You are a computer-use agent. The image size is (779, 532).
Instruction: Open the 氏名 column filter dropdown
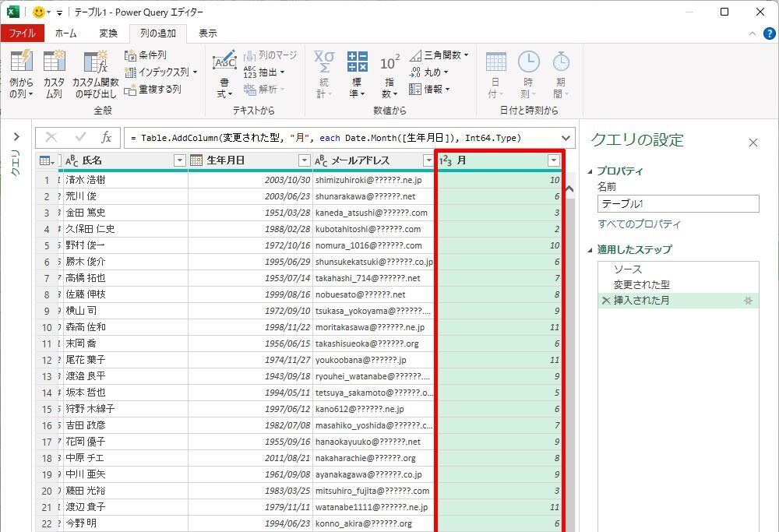[x=179, y=160]
